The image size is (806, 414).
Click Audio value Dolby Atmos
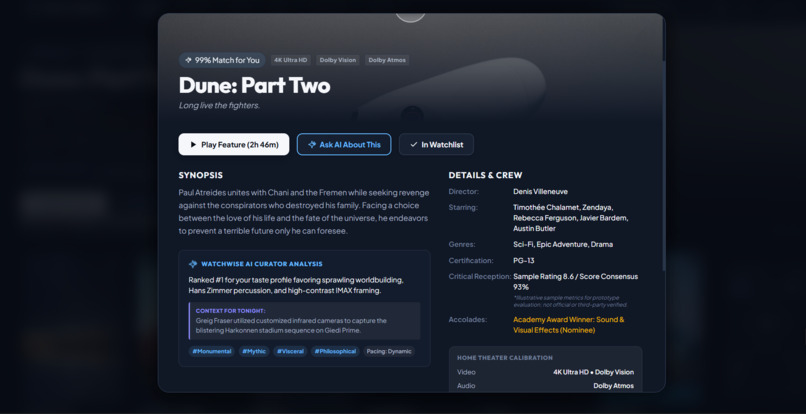pyautogui.click(x=614, y=386)
